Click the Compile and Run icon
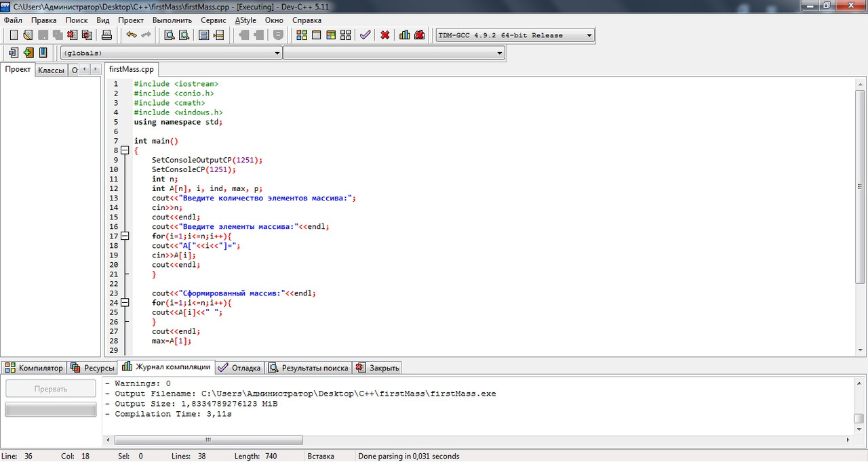The width and height of the screenshot is (868, 462). point(331,35)
